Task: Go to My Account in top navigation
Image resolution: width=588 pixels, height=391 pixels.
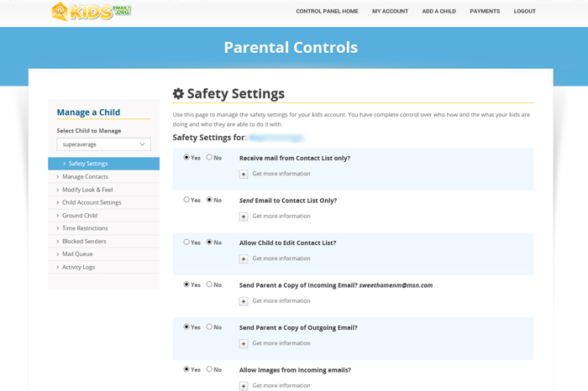Action: pos(390,12)
